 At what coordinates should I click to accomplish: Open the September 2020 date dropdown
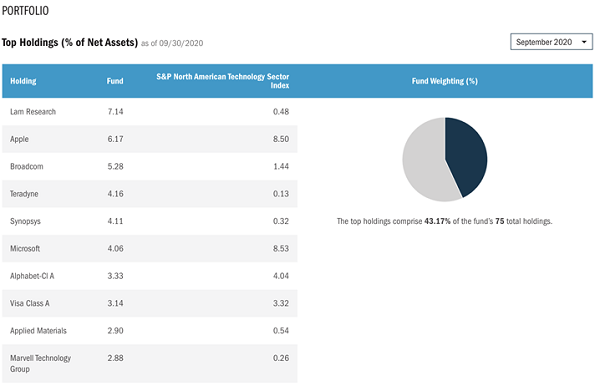(551, 42)
